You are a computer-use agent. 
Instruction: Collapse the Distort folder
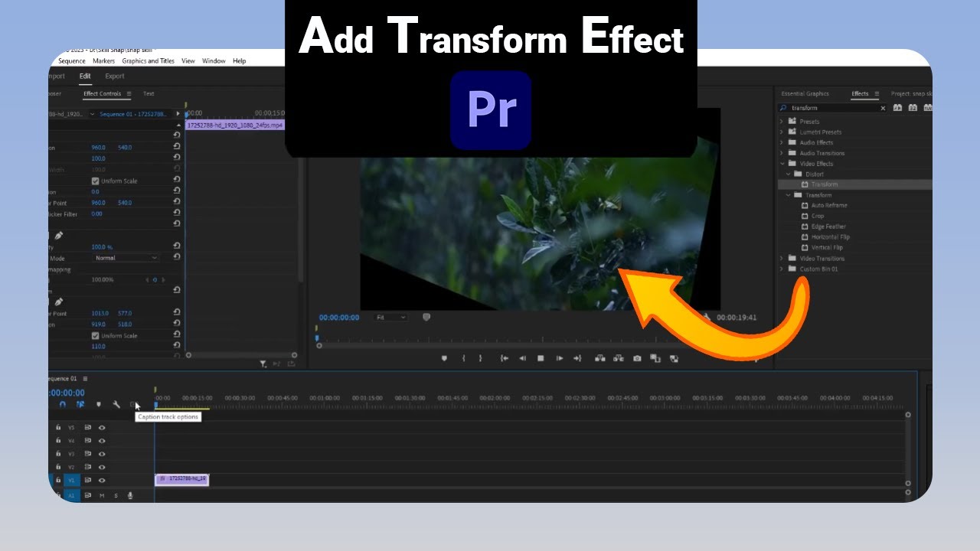[x=788, y=174]
